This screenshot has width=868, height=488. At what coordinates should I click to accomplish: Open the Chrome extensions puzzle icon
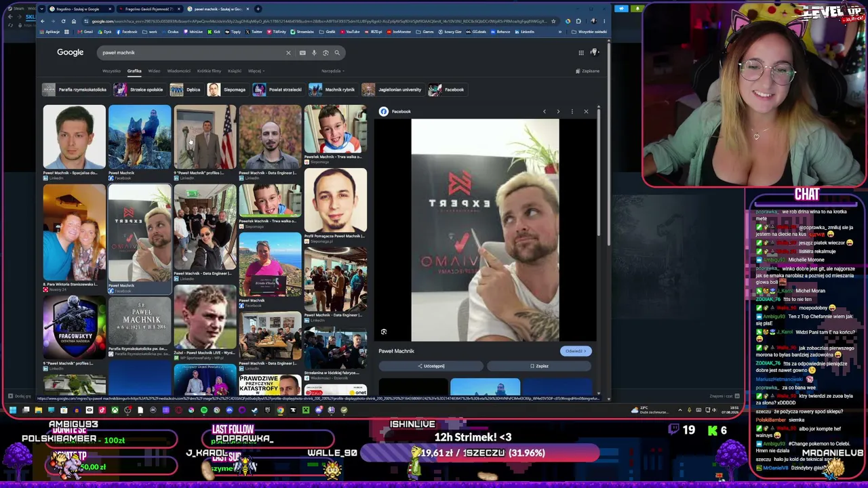pyautogui.click(x=578, y=21)
